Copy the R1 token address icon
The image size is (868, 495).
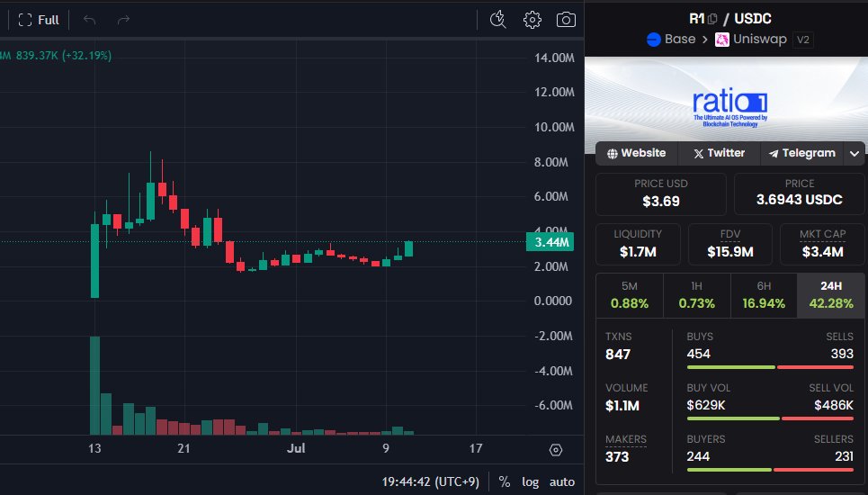[x=712, y=19]
